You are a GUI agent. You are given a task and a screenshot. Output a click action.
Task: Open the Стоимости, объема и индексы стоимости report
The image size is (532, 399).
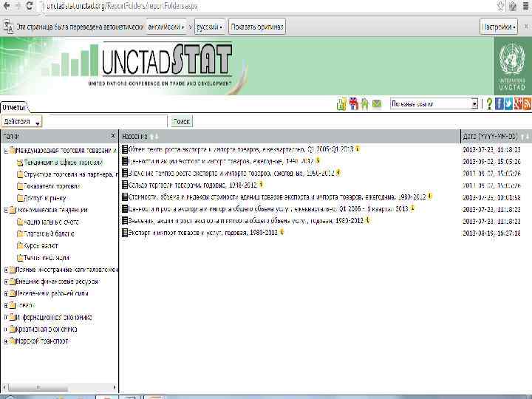click(277, 197)
